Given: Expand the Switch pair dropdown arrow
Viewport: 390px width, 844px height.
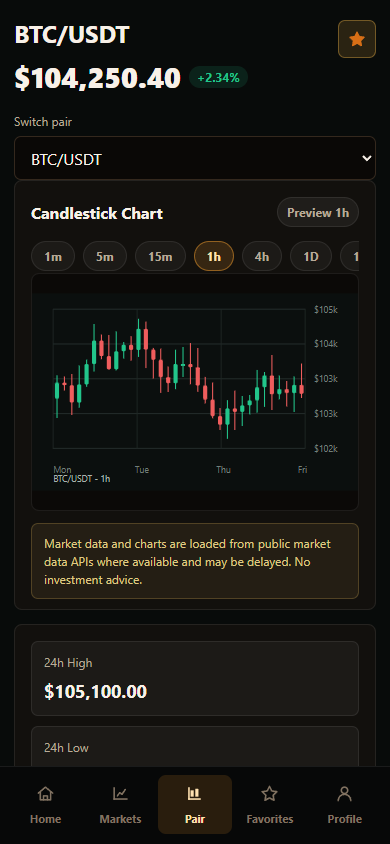Looking at the screenshot, I should (x=367, y=158).
